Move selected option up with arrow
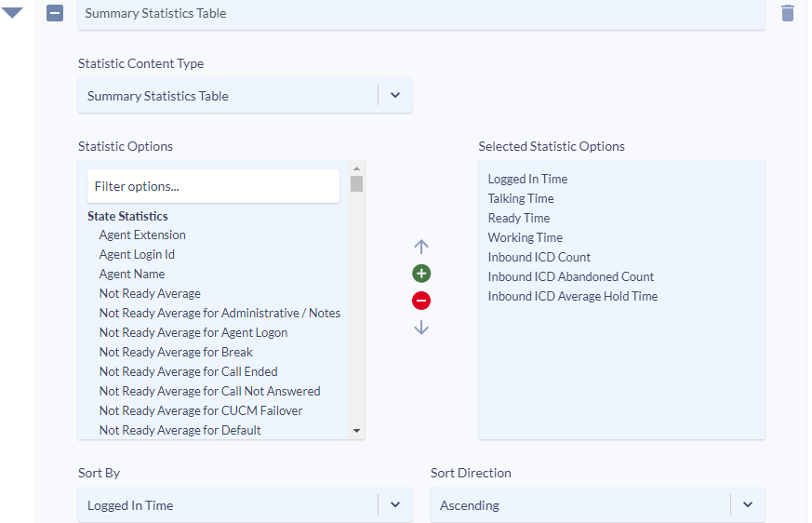Screen dimensions: 812x523 pyautogui.click(x=421, y=247)
